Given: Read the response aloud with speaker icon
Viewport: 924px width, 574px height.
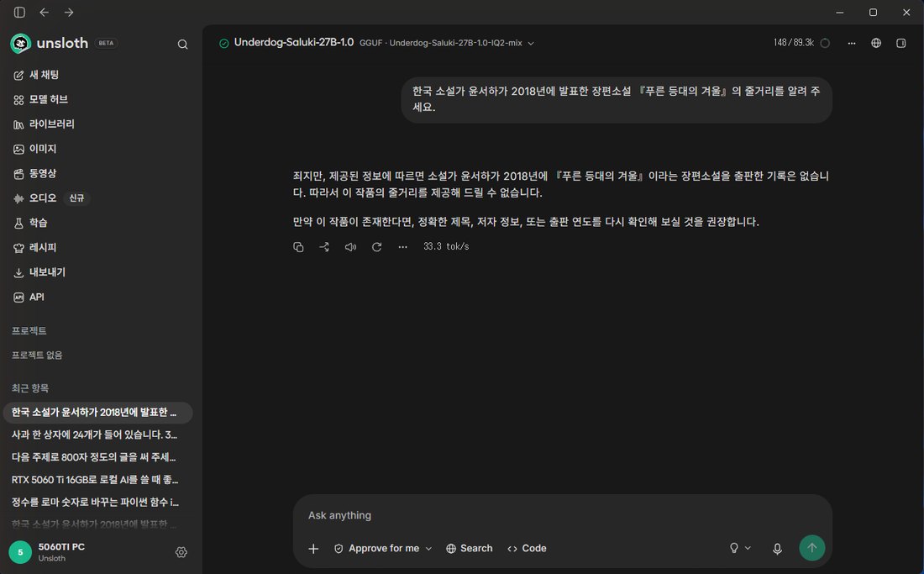Looking at the screenshot, I should pos(350,247).
